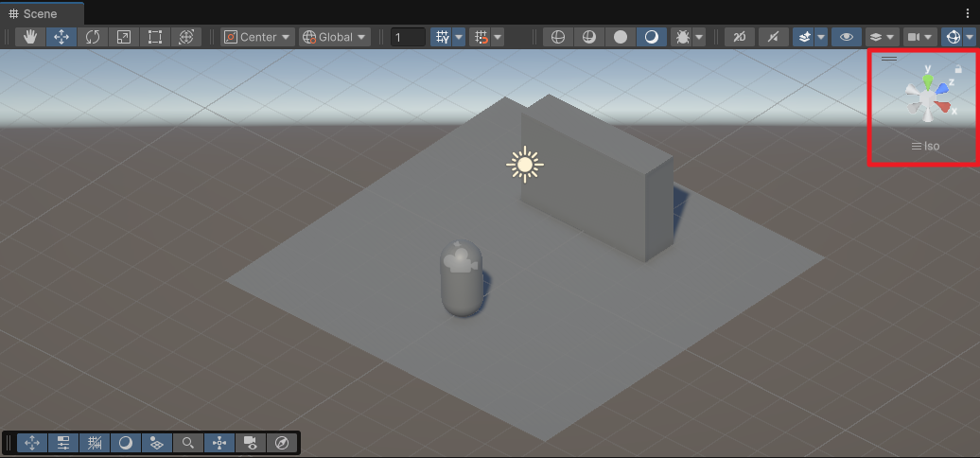Switch Iso projection label to perspective
This screenshot has height=458, width=980.
pos(926,147)
